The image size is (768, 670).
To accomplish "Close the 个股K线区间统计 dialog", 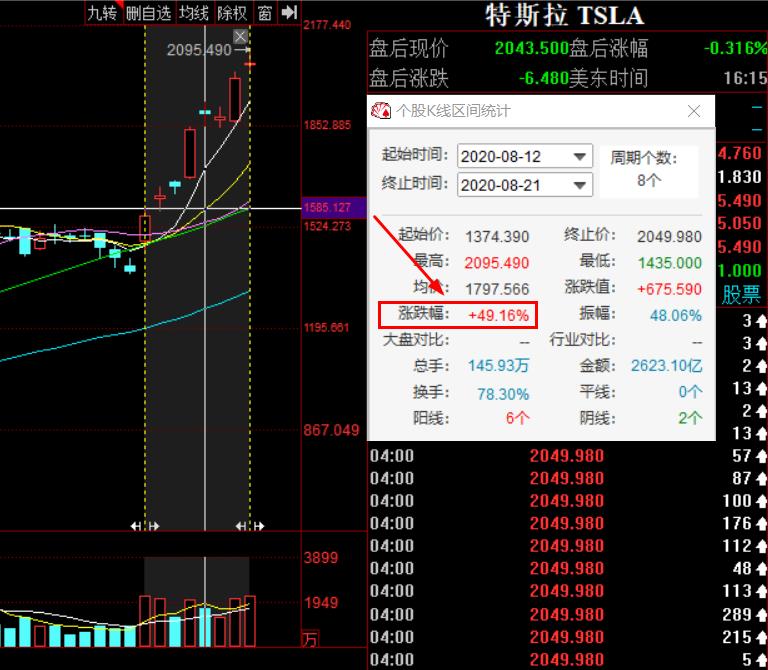I will coord(694,112).
